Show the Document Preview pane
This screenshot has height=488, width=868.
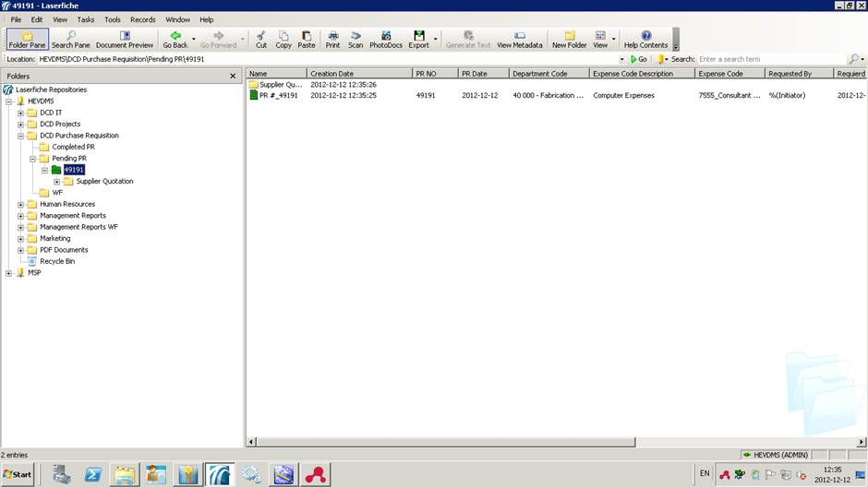pos(125,40)
